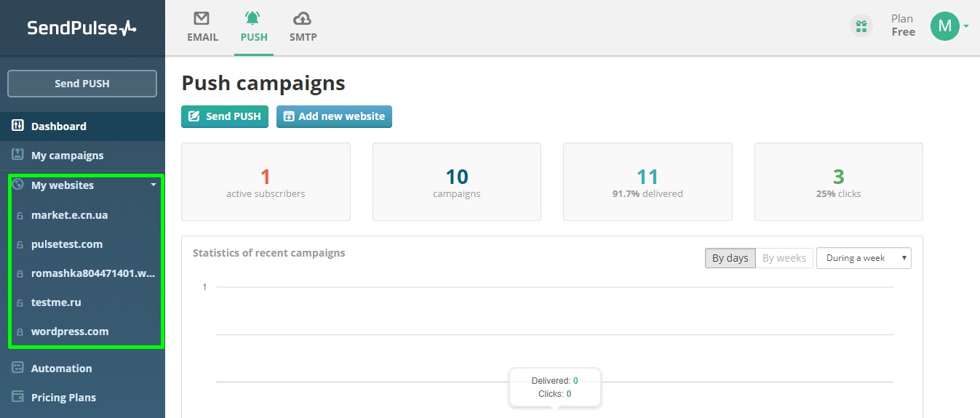Click the cloud icon above SMTP
980x418 pixels.
(302, 18)
